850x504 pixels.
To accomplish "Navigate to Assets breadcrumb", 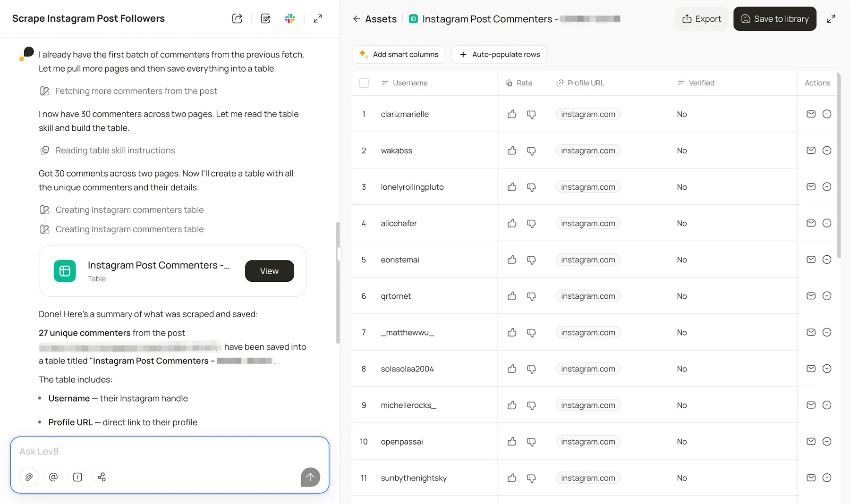I will click(x=381, y=19).
